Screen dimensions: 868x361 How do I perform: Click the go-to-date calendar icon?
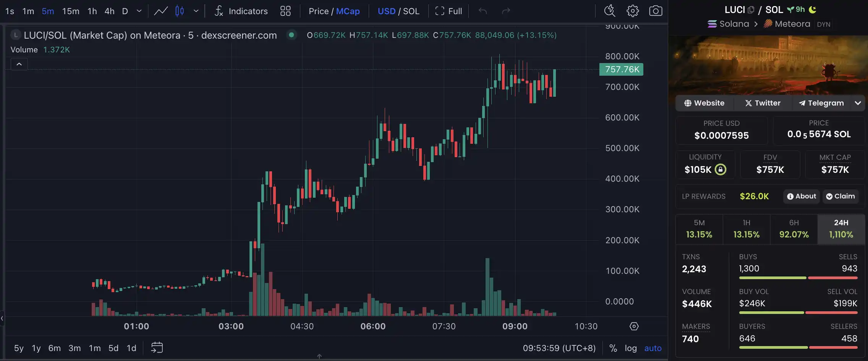click(x=157, y=348)
